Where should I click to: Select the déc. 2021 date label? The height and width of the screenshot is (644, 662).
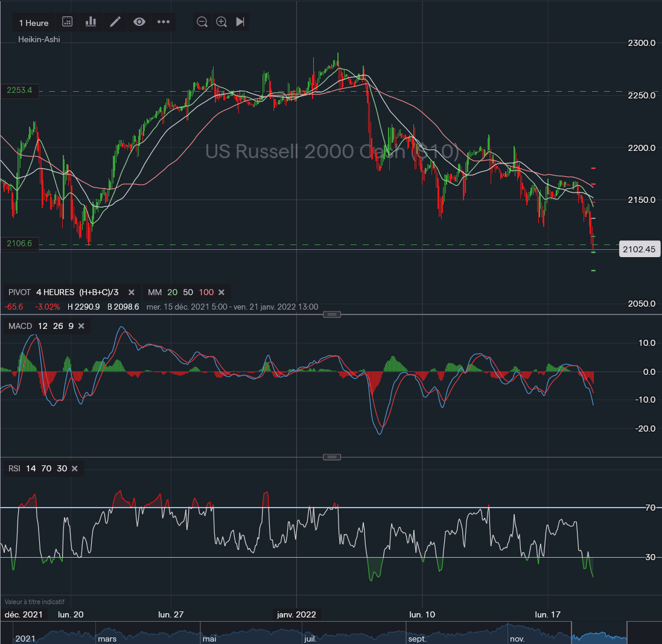point(24,614)
